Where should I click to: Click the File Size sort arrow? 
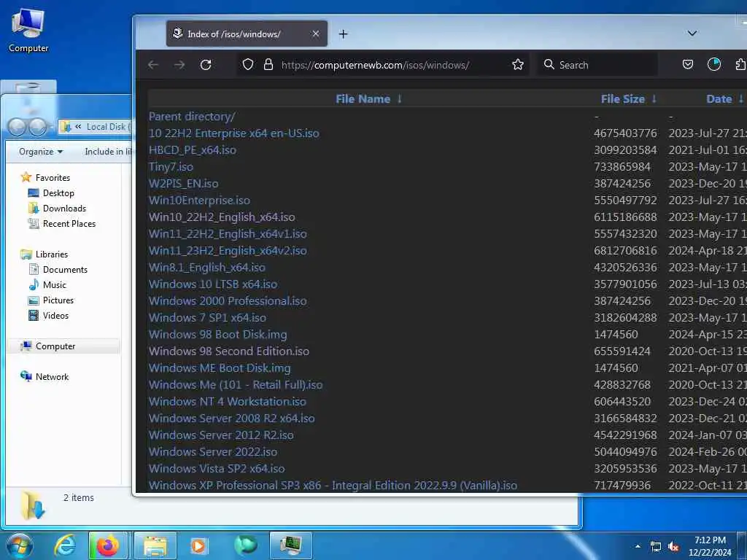point(654,99)
